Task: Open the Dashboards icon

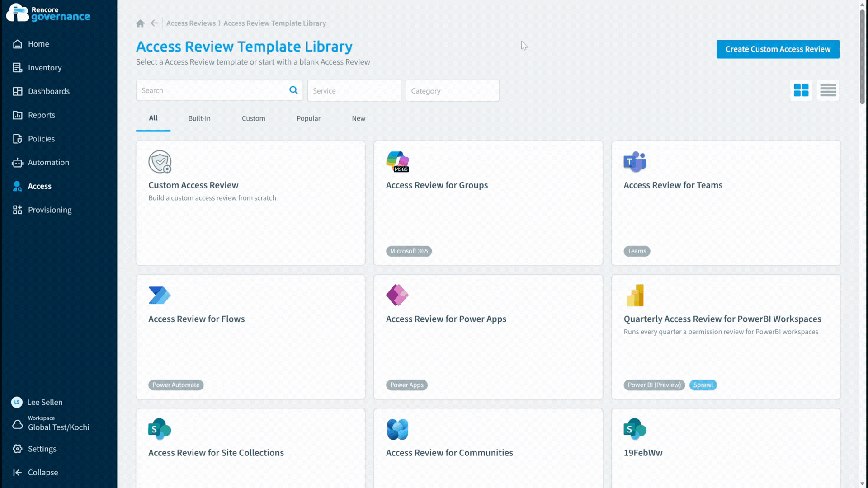Action: [x=17, y=91]
